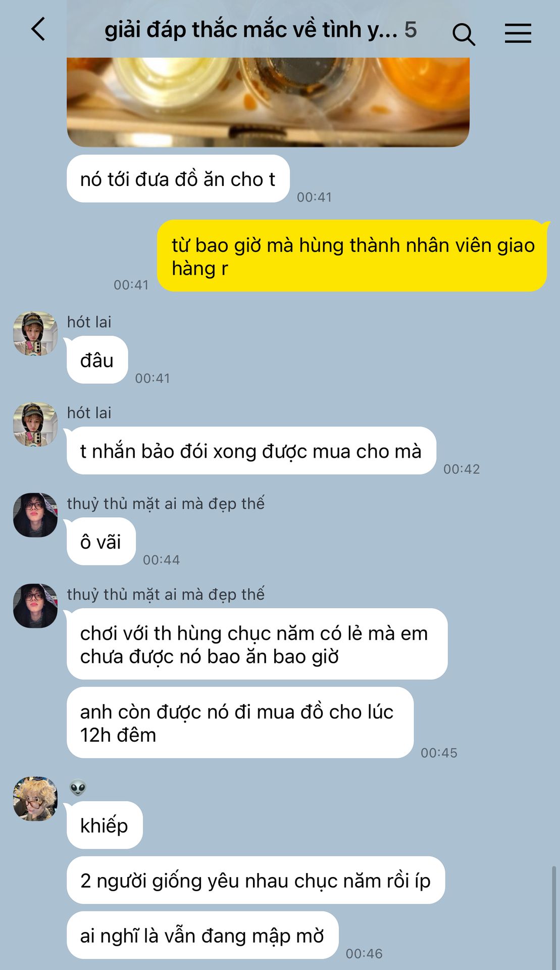Select message 'anh còn được nó đi mua đồ'
The image size is (560, 970).
[x=240, y=722]
